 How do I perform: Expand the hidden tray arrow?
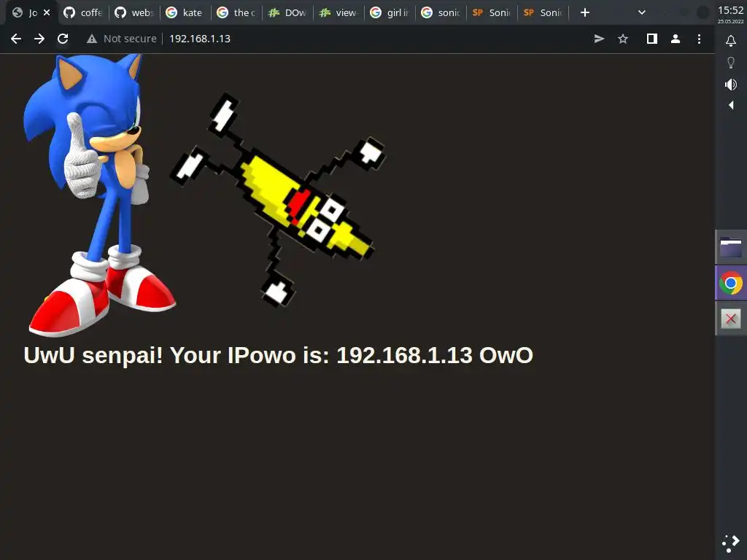[731, 105]
